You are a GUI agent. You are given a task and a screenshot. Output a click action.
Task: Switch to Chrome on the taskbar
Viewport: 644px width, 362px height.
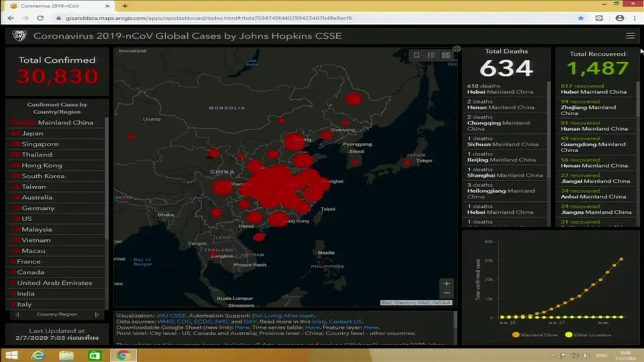tap(123, 355)
